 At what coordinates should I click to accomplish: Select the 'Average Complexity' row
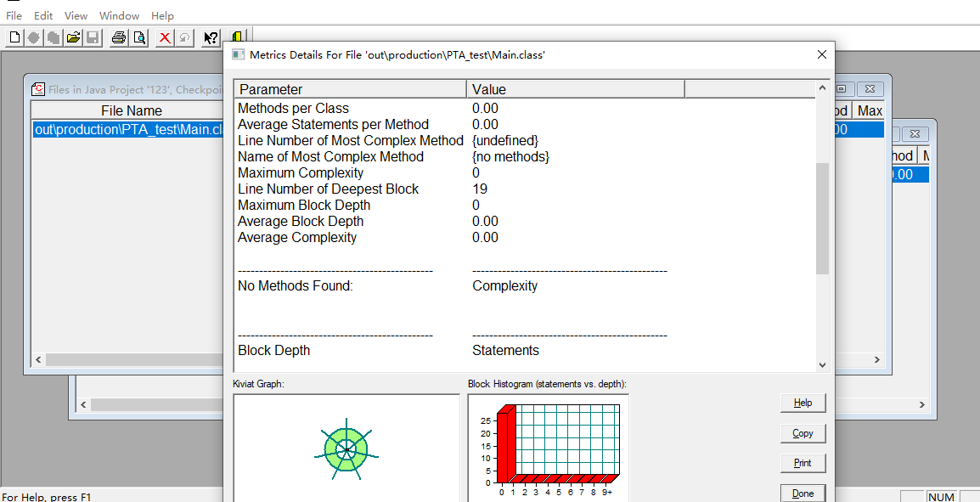[x=297, y=238]
